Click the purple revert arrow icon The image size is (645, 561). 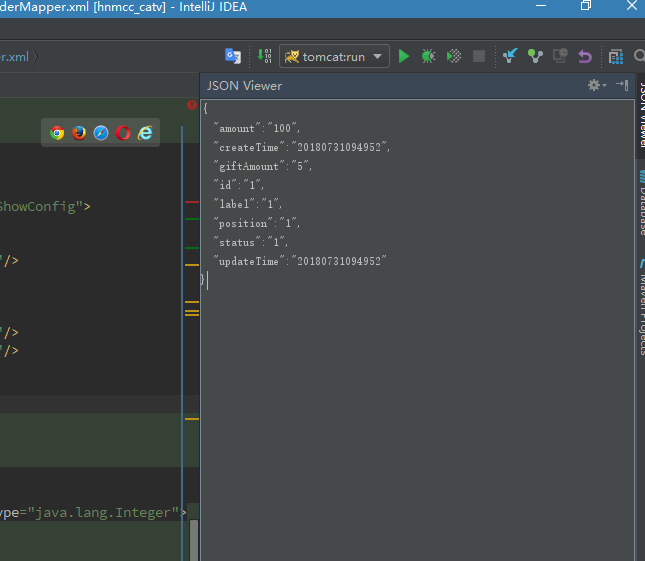(585, 56)
